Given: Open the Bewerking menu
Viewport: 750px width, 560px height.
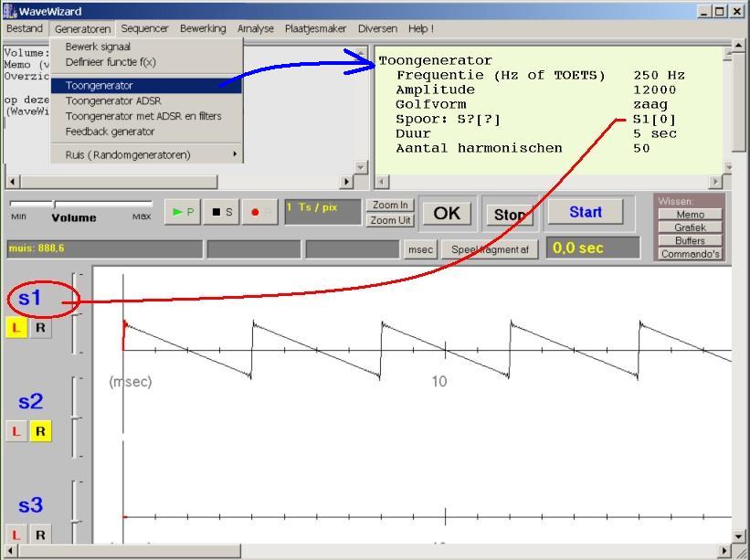Looking at the screenshot, I should coord(203,28).
